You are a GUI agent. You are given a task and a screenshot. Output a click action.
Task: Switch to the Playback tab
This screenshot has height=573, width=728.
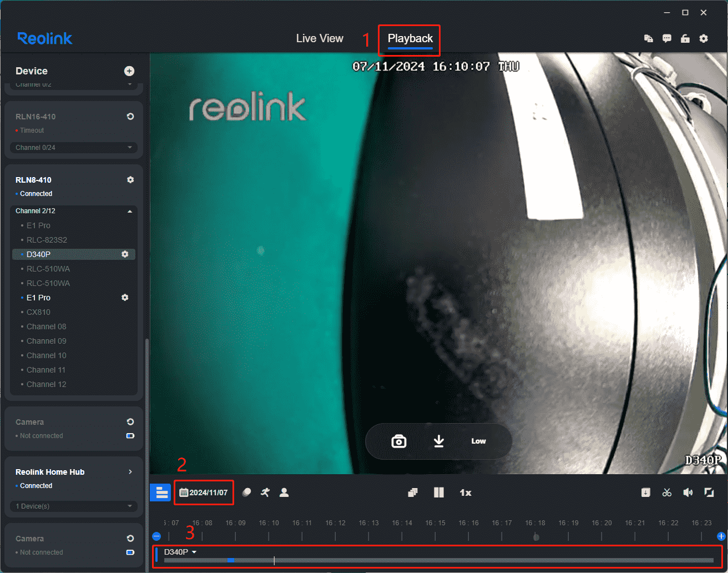click(410, 38)
